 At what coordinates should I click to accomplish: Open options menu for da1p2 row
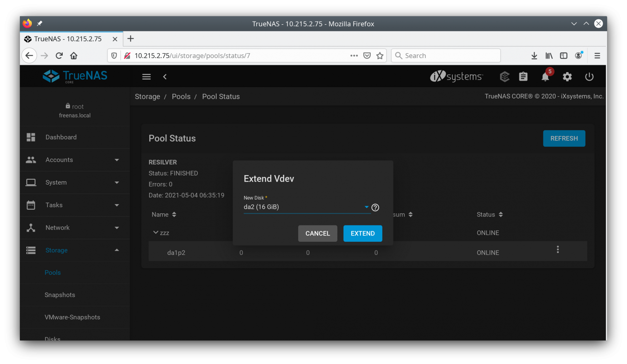click(x=558, y=250)
